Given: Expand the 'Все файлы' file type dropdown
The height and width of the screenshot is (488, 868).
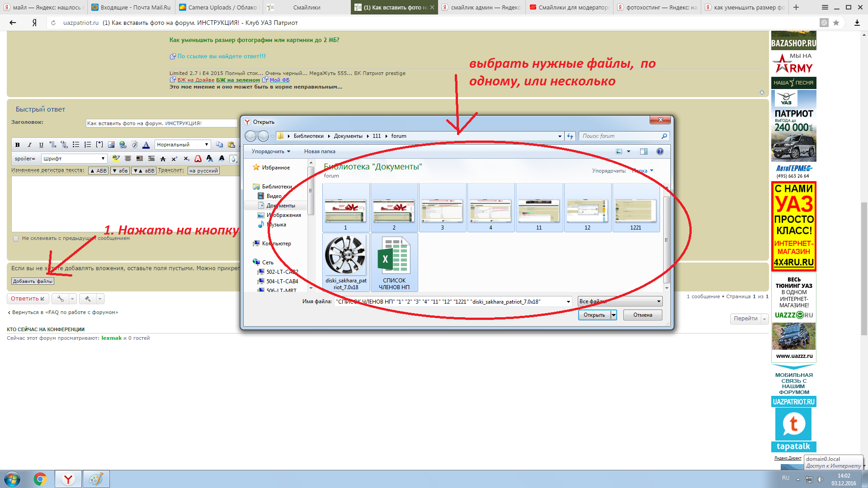Looking at the screenshot, I should tap(620, 301).
